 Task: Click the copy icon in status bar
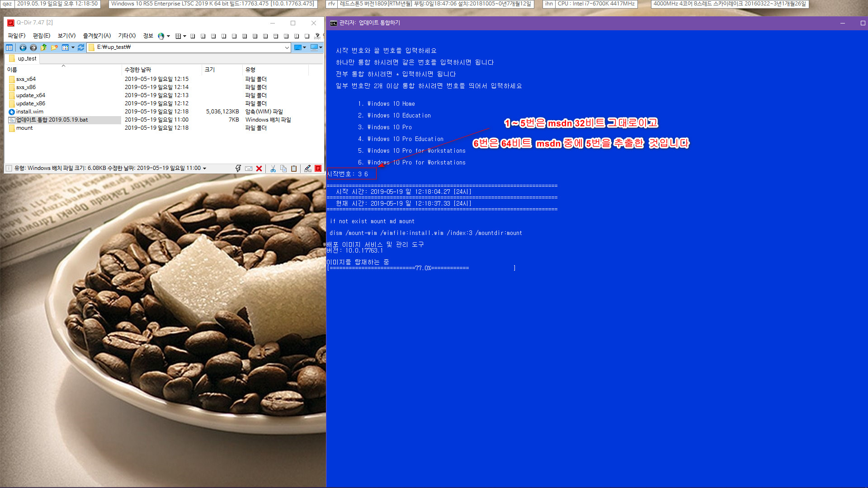click(x=283, y=169)
